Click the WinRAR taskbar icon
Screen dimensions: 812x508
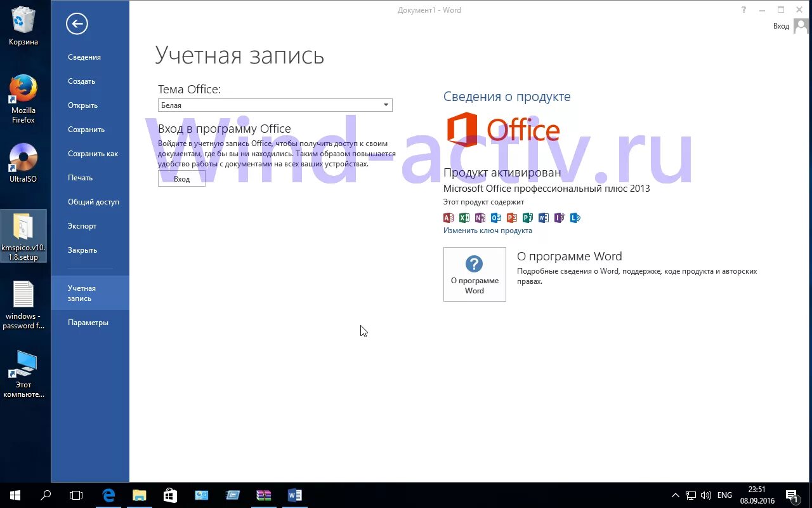[264, 495]
